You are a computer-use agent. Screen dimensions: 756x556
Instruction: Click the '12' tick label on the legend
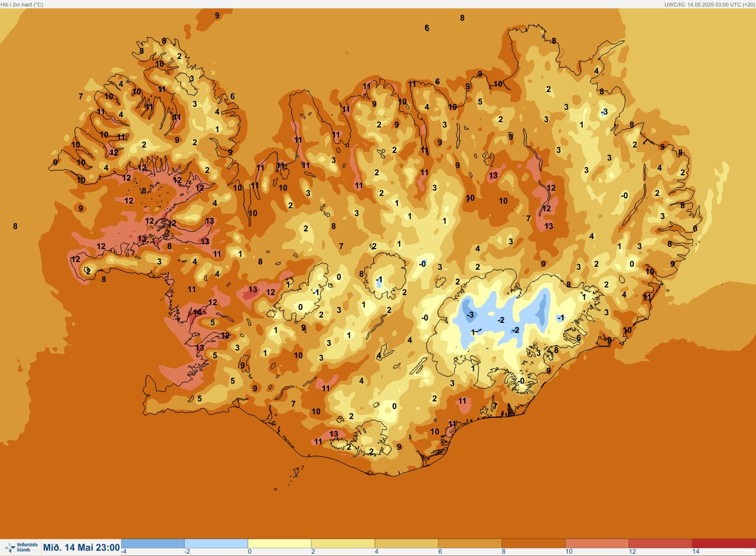tap(633, 551)
